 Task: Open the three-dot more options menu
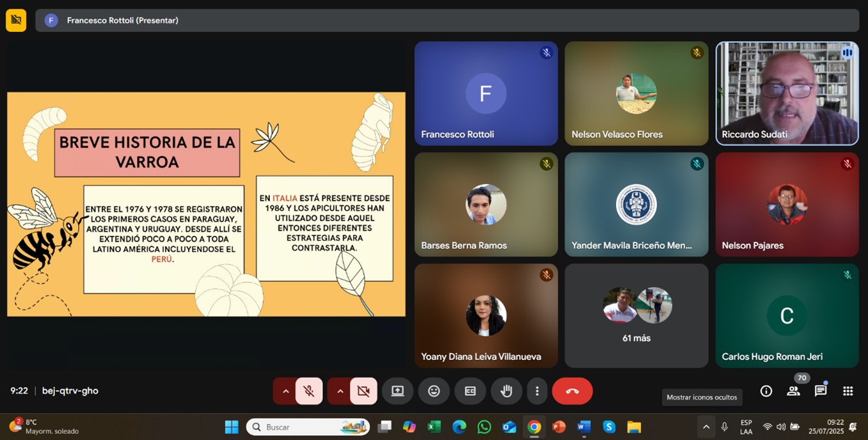537,391
